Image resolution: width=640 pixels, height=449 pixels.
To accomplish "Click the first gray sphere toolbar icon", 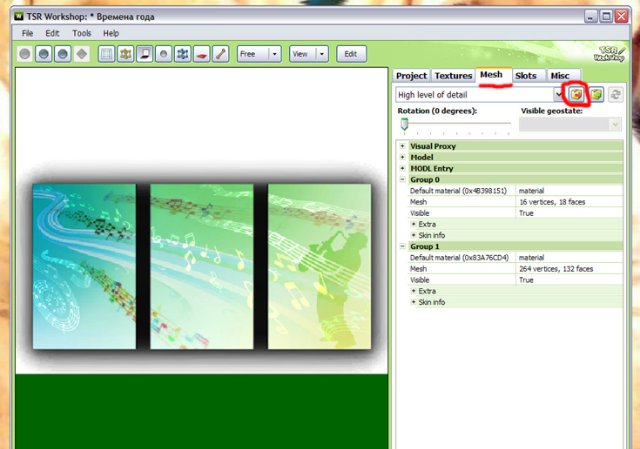I will 25,54.
